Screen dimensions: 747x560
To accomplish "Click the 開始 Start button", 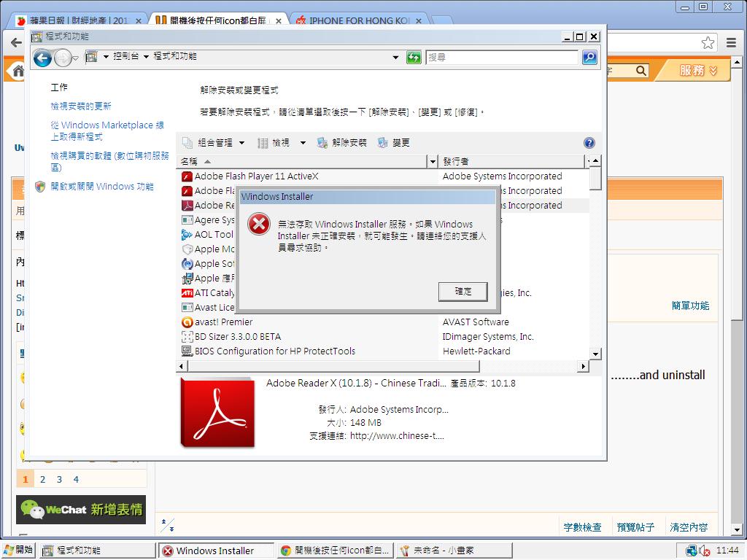I will [x=18, y=551].
